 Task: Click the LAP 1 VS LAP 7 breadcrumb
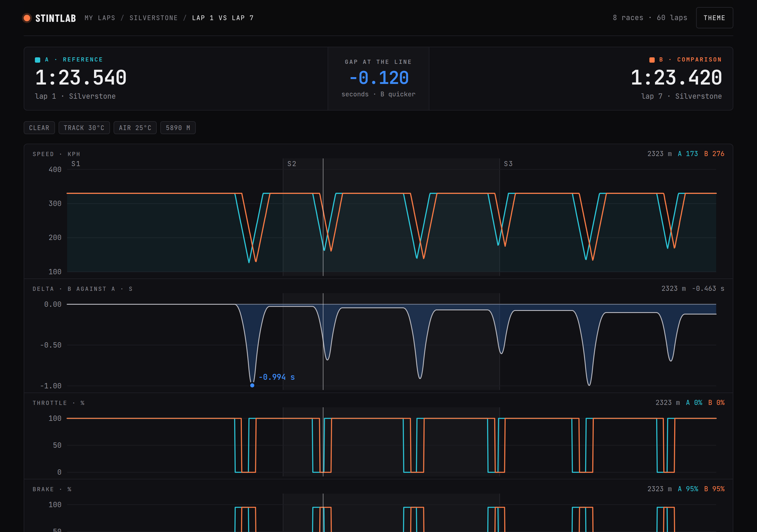coord(223,18)
